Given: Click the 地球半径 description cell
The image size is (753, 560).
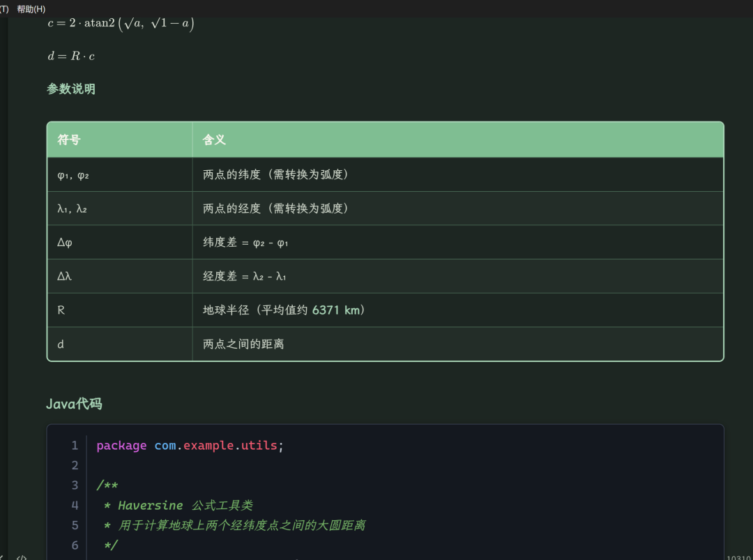Looking at the screenshot, I should [457, 310].
